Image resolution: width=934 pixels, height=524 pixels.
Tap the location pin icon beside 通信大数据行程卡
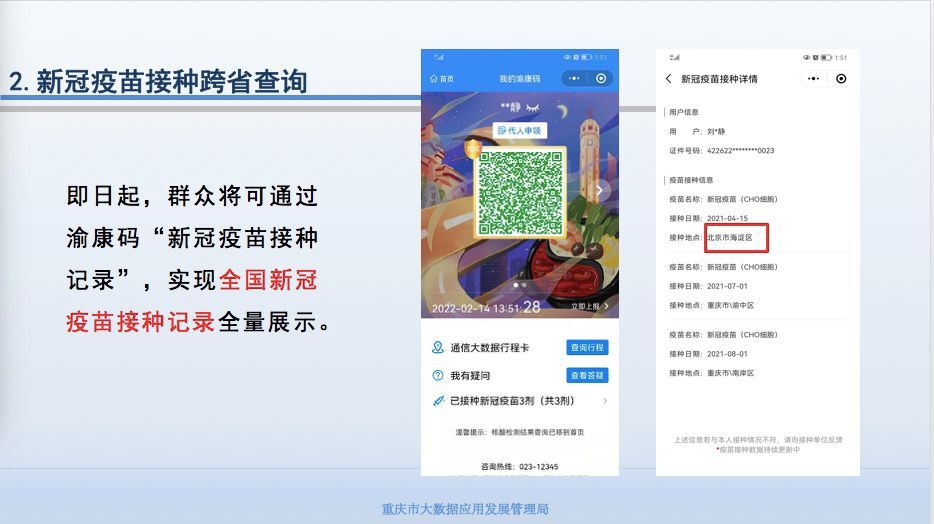point(437,348)
